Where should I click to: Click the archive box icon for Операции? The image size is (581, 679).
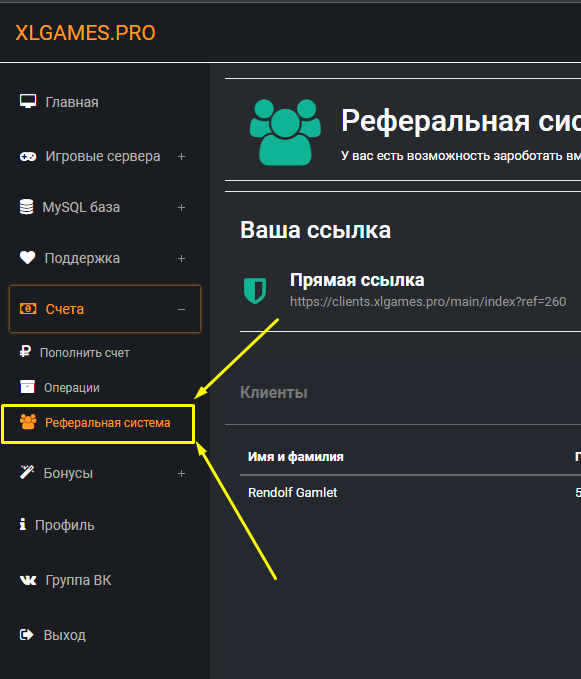click(x=27, y=387)
